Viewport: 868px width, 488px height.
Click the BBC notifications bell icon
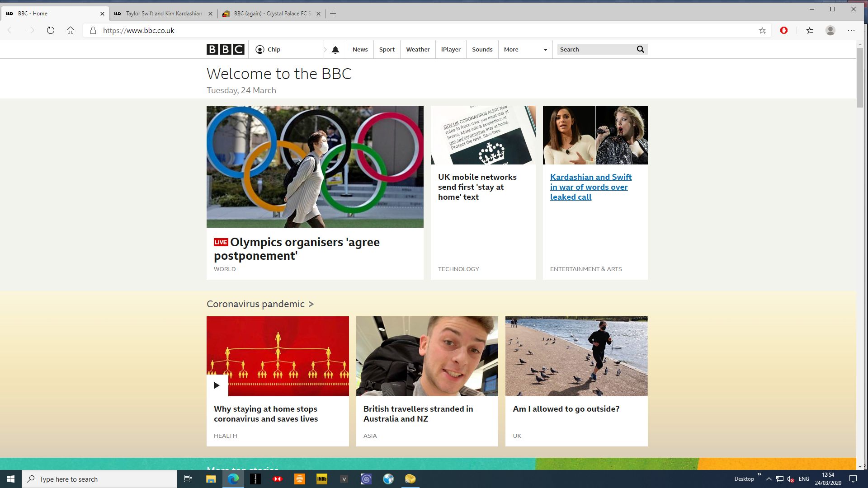(x=335, y=50)
